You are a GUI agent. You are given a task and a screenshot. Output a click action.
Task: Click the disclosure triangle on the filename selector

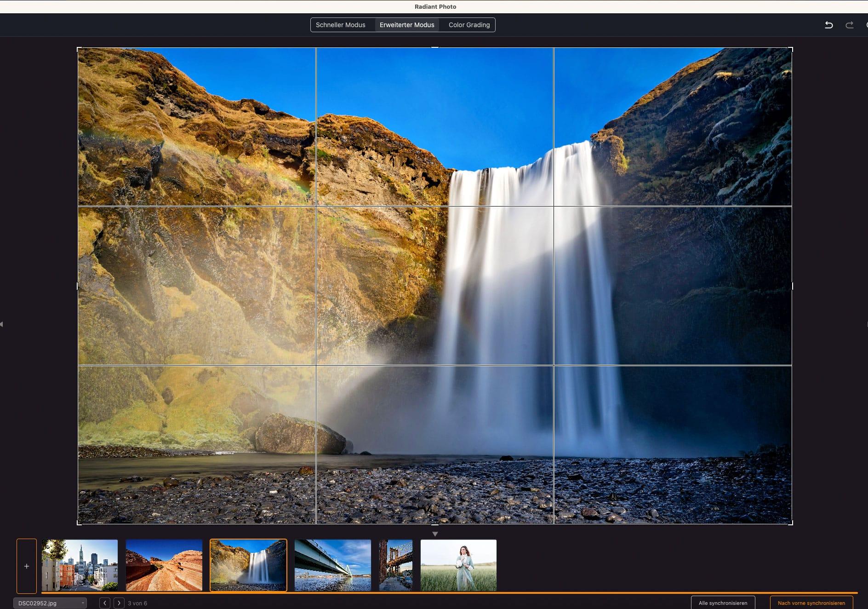pyautogui.click(x=83, y=603)
